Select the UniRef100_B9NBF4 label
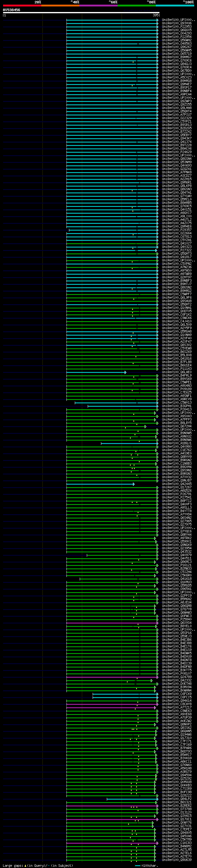The height and width of the screenshot is (868, 197). tap(177, 91)
